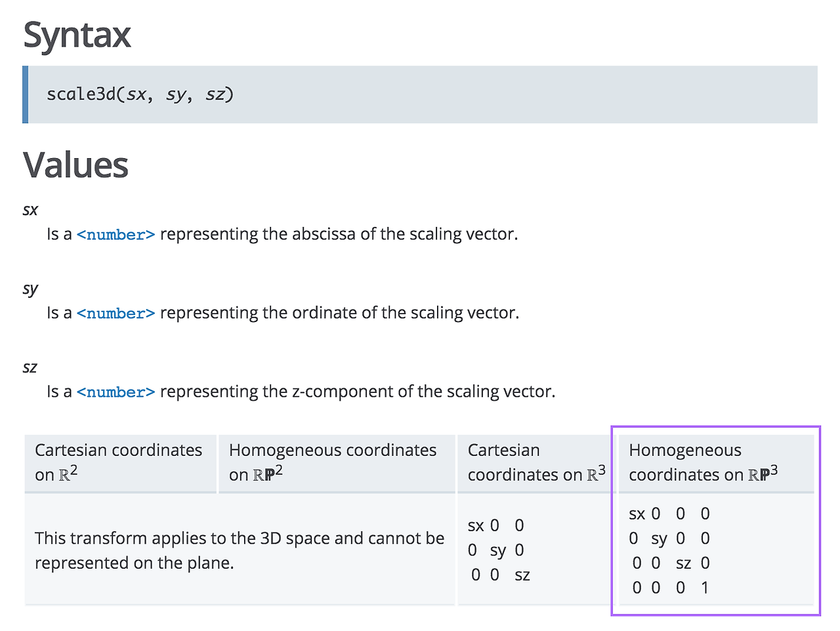This screenshot has height=631, width=840.
Task: Click the sx term label
Action: (x=30, y=210)
